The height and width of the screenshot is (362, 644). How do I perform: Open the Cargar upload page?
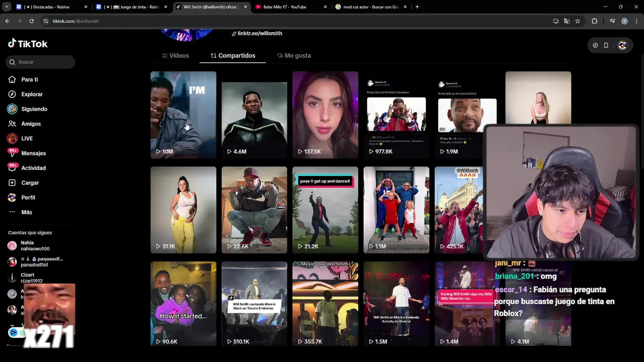(x=23, y=183)
